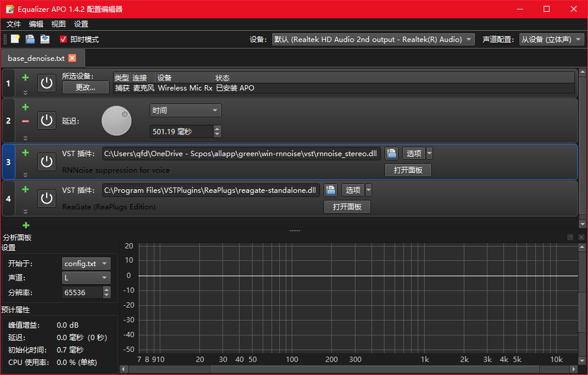The height and width of the screenshot is (375, 588).
Task: Open the 时间 delay unit dropdown
Action: coord(186,110)
